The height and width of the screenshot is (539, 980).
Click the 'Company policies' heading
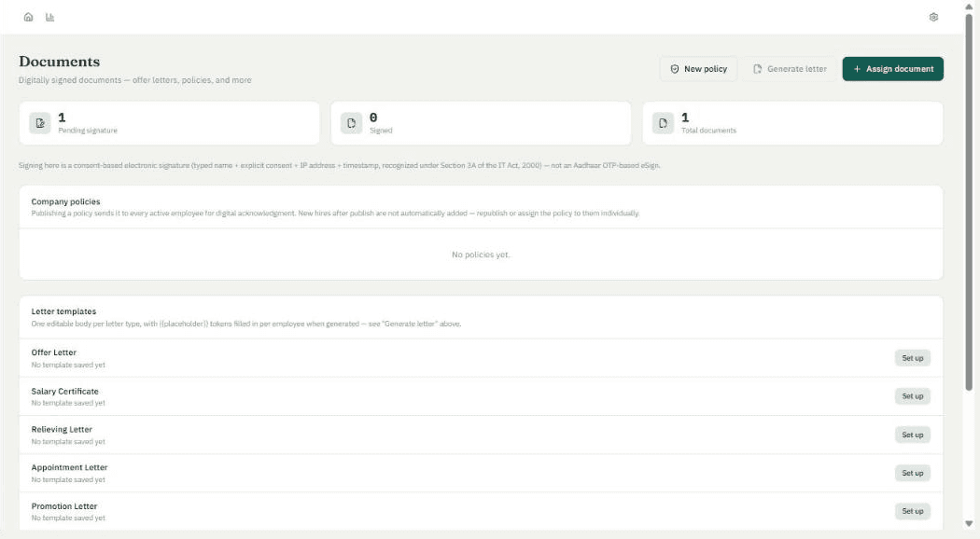coord(65,201)
